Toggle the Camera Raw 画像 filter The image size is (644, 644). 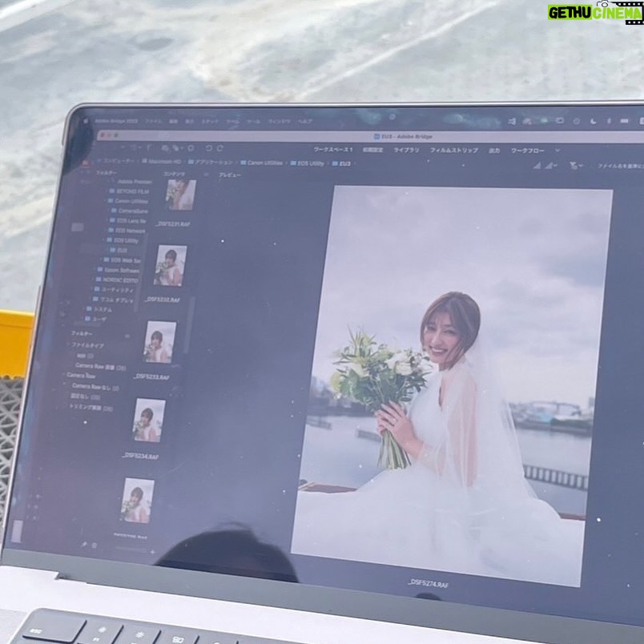pos(100,367)
